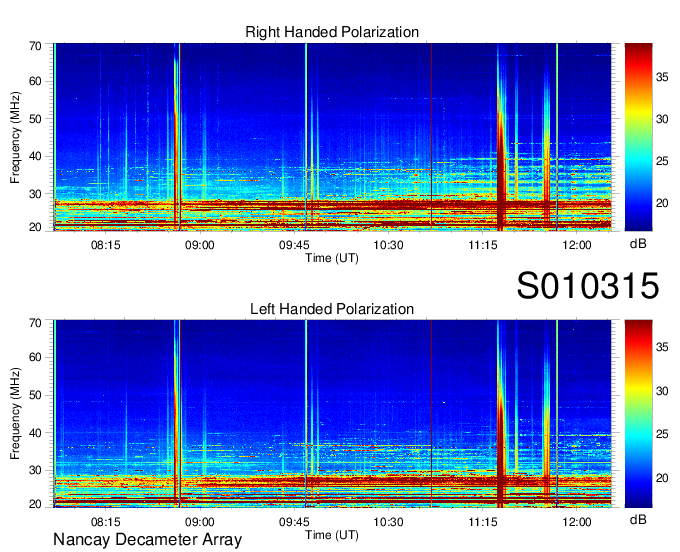The width and height of the screenshot is (680, 552).
Task: Click 40 MHz tick on left-handed plot
Action: pyautogui.click(x=35, y=433)
